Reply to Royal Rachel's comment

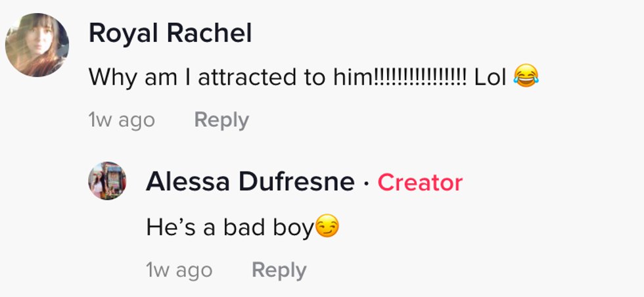coord(221,120)
